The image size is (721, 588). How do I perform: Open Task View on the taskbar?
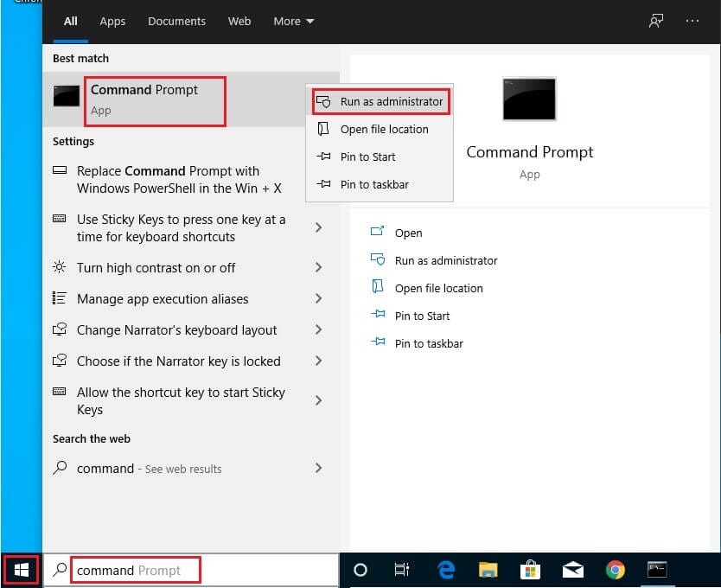(402, 570)
